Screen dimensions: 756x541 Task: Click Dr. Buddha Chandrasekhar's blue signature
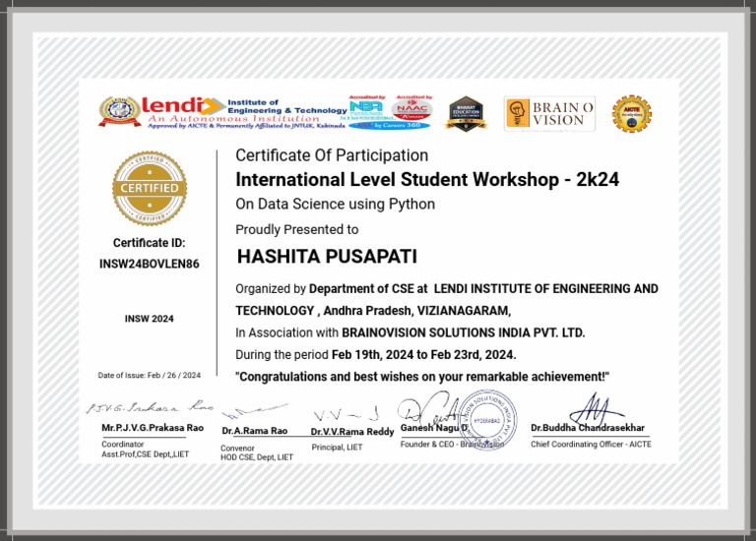click(x=597, y=408)
